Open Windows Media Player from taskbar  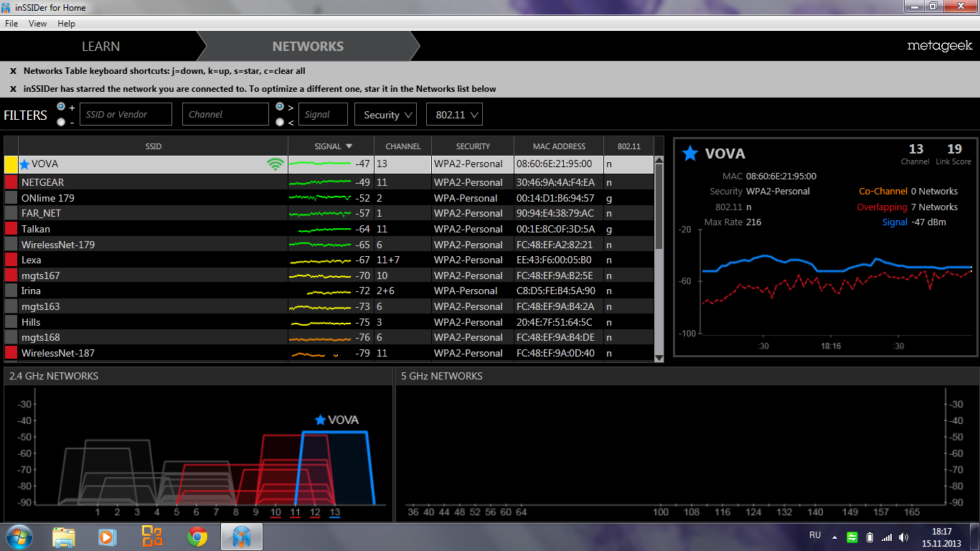107,536
